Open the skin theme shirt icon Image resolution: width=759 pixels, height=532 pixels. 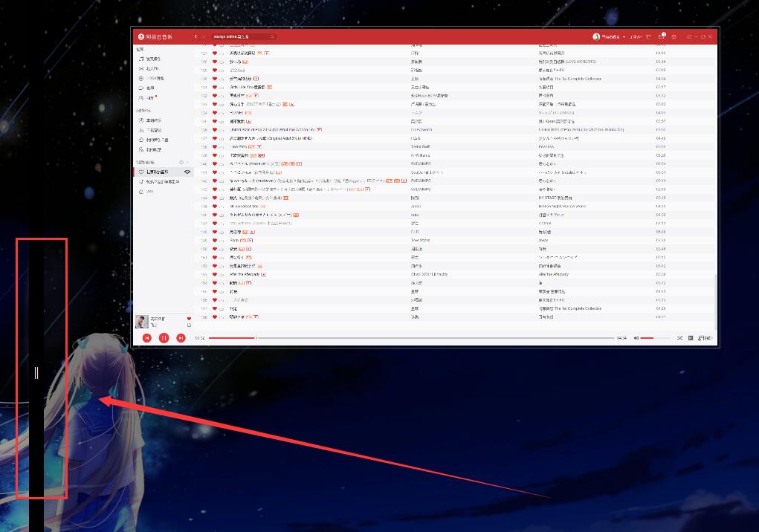click(x=649, y=36)
